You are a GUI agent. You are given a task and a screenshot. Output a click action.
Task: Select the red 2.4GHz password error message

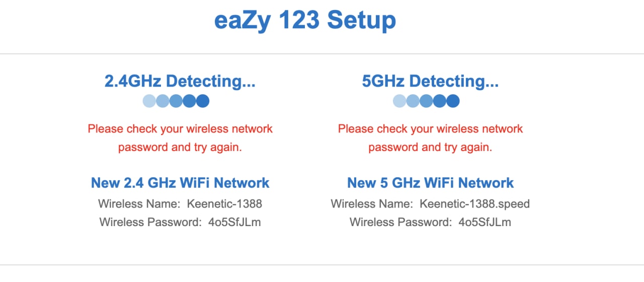[180, 138]
